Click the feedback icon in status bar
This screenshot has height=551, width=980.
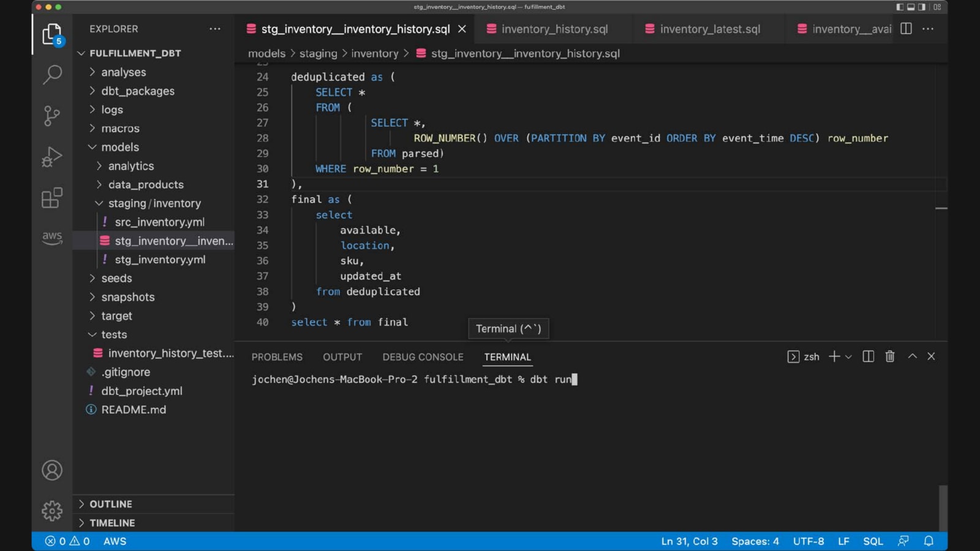[903, 541]
